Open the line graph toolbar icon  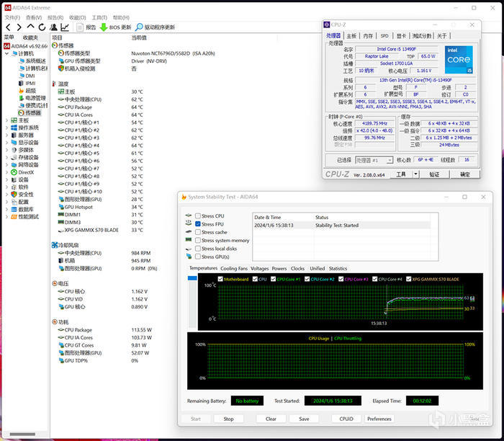click(x=65, y=27)
